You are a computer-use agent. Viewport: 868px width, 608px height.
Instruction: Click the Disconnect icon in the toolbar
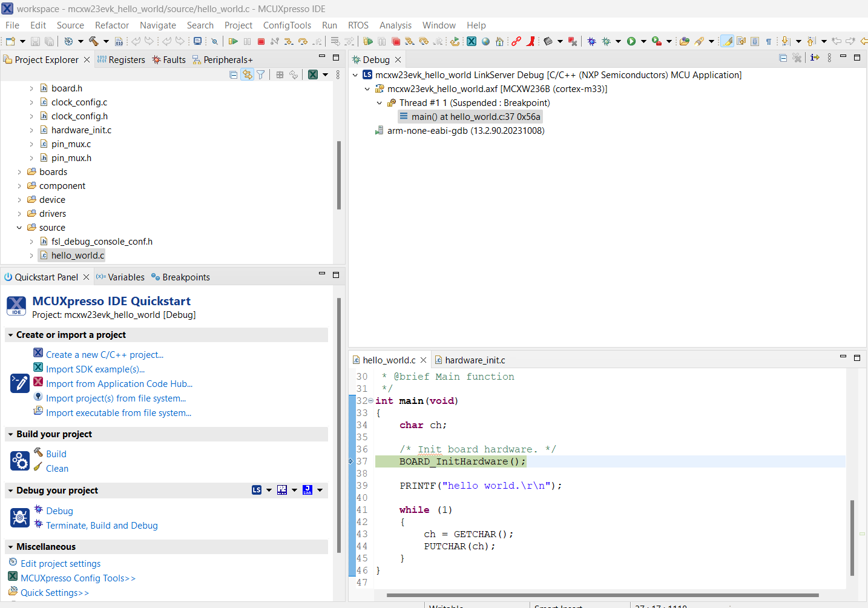coord(275,41)
